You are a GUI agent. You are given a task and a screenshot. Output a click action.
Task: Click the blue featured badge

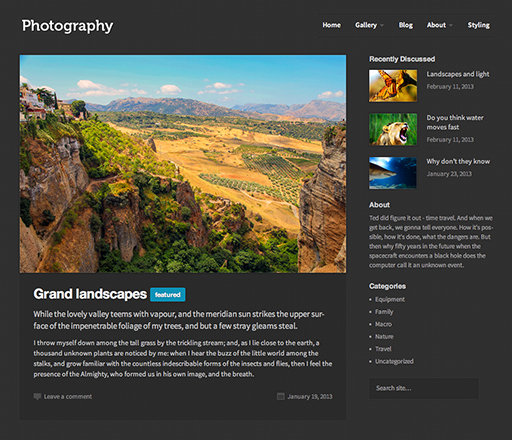pyautogui.click(x=168, y=295)
